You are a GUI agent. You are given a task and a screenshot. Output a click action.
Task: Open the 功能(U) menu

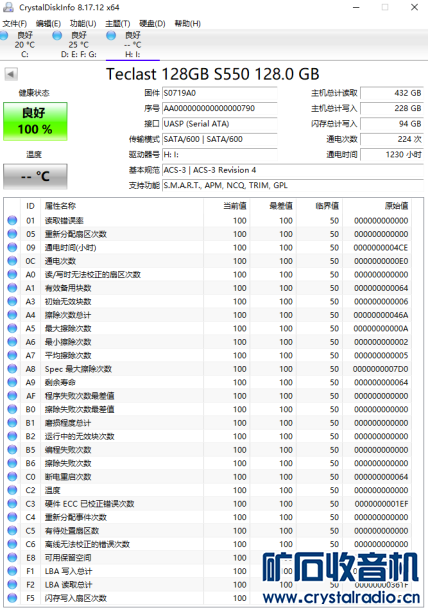[x=83, y=24]
